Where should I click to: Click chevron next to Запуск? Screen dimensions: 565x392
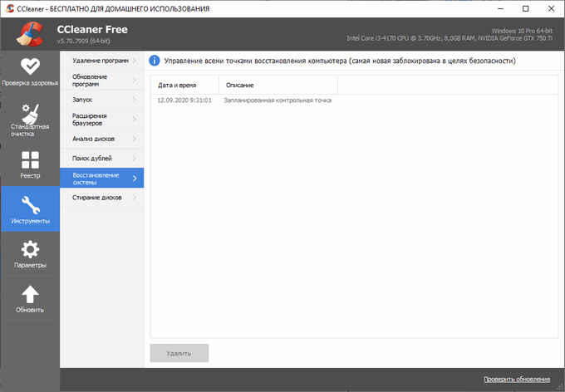(x=135, y=100)
